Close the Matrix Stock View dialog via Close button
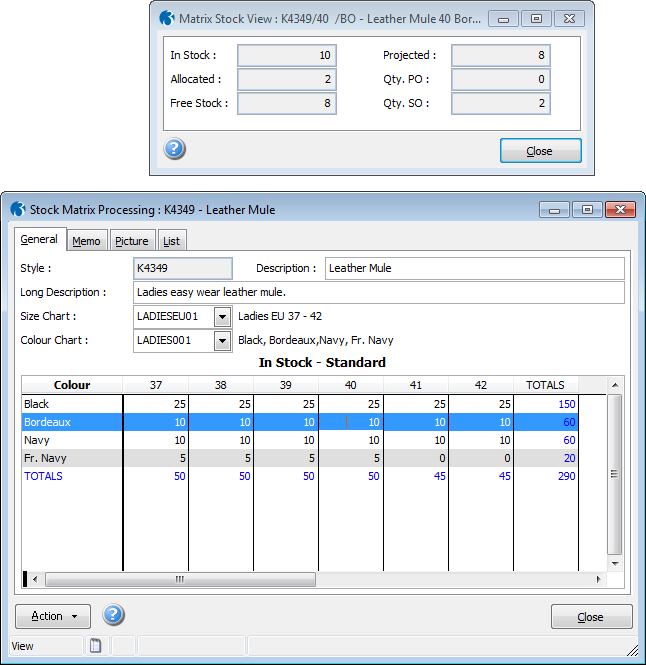Image resolution: width=646 pixels, height=665 pixels. click(540, 151)
